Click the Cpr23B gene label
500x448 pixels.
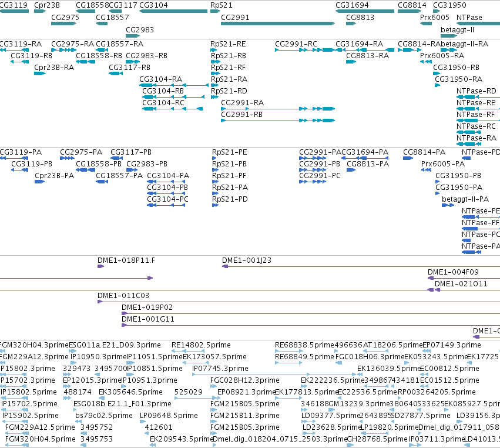pyautogui.click(x=47, y=5)
